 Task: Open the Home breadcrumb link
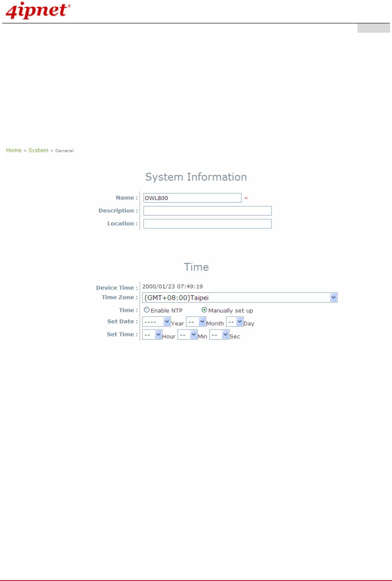tap(14, 150)
